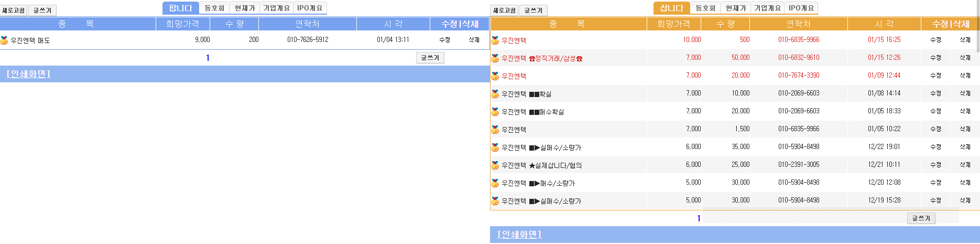
Task: Click 수정 on 01/09 12:44 row
Action: point(935,76)
